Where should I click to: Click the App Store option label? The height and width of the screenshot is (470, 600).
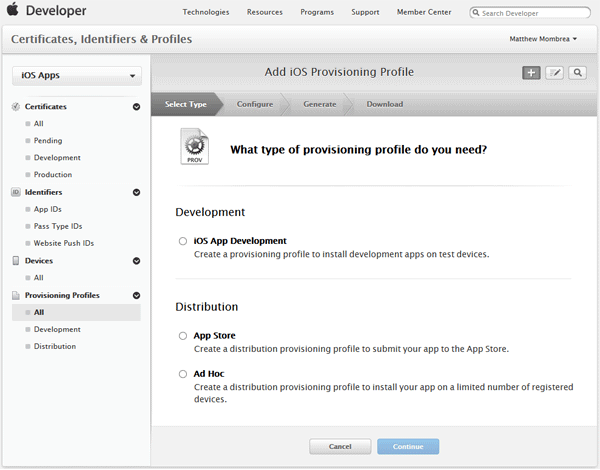point(214,336)
